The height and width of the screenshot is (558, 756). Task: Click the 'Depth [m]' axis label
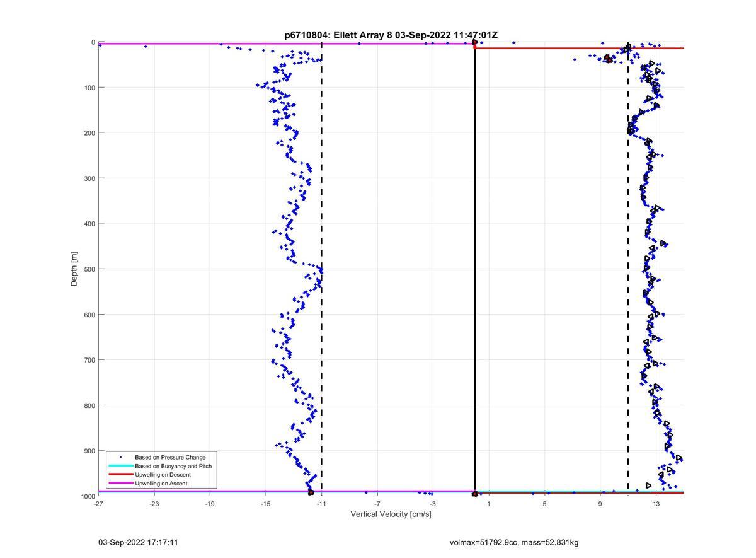coord(74,269)
